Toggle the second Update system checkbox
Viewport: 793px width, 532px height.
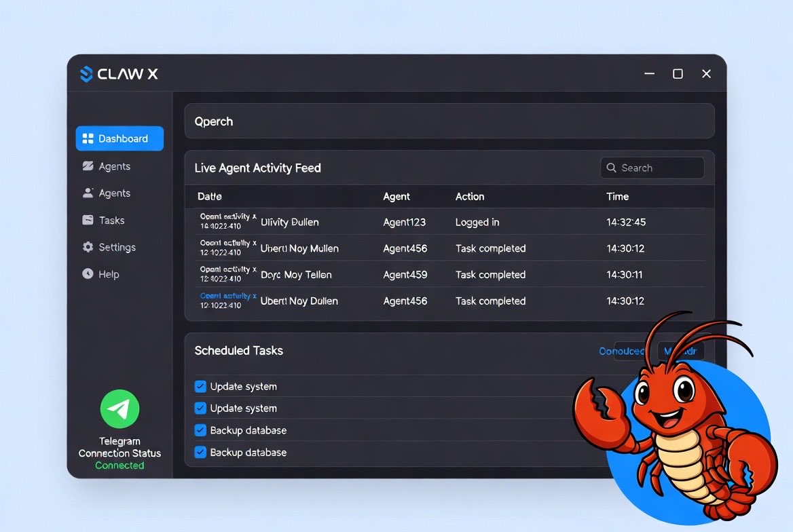pyautogui.click(x=200, y=408)
